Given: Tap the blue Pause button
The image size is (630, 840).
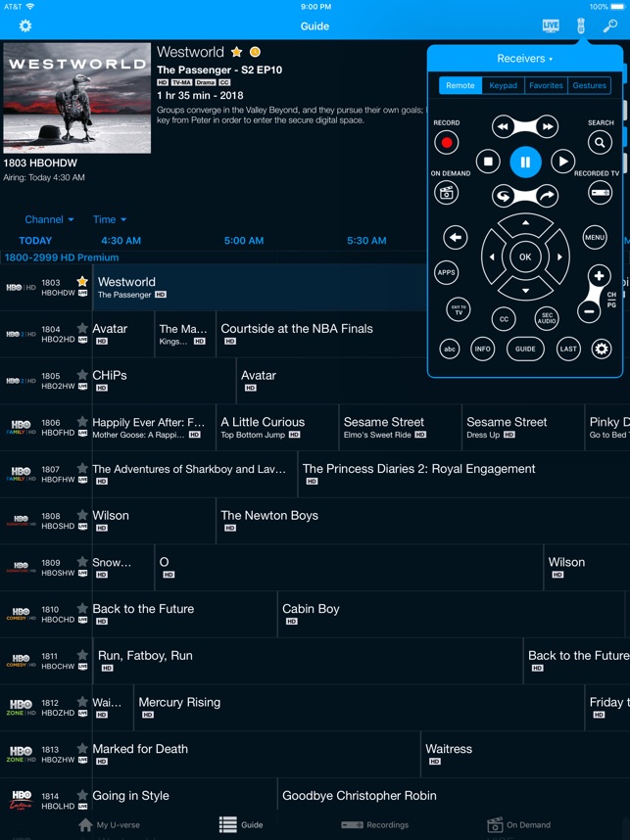Looking at the screenshot, I should coord(525,162).
